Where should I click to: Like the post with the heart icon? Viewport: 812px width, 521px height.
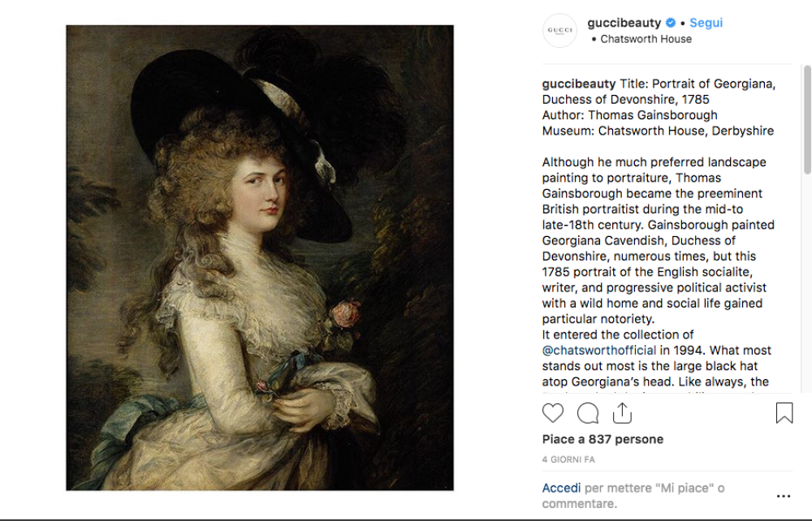553,414
